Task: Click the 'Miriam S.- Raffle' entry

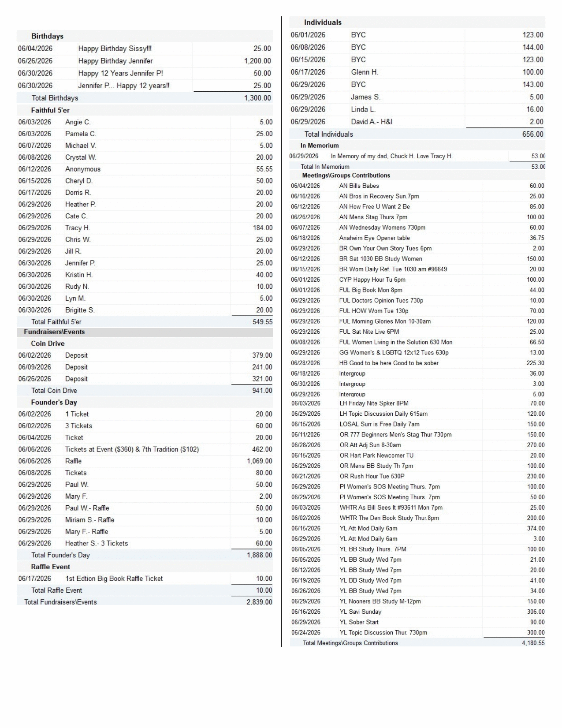Action: tap(90, 520)
